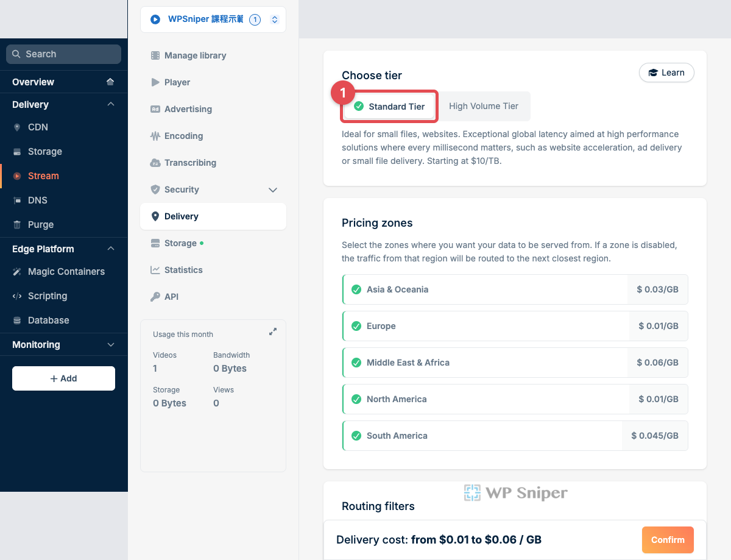
Task: Click the Overview home icon
Action: click(x=110, y=82)
